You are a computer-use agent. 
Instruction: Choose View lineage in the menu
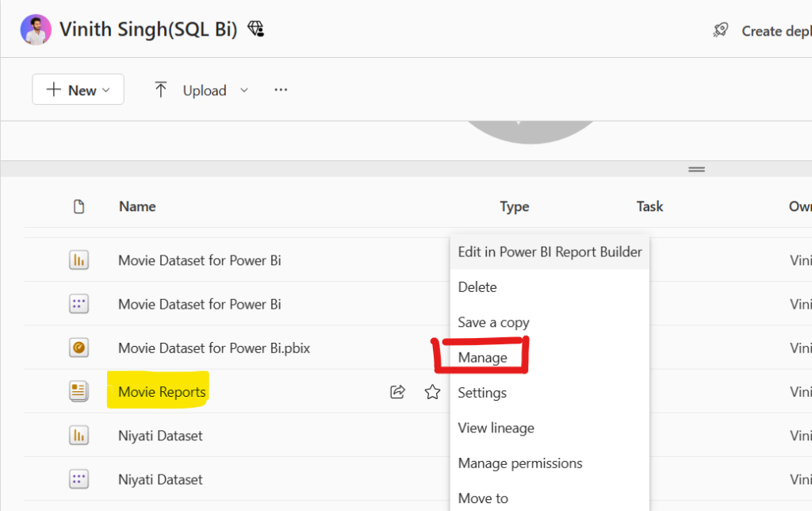(x=550, y=428)
